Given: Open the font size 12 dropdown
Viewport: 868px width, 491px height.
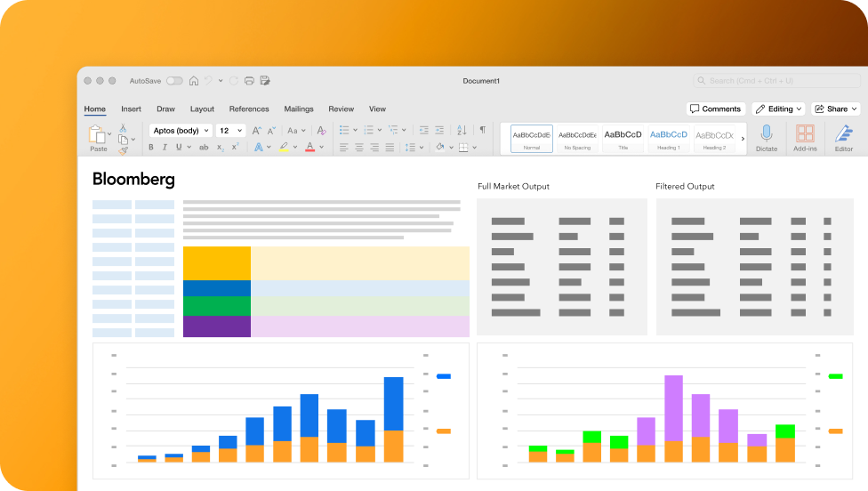Looking at the screenshot, I should [230, 131].
